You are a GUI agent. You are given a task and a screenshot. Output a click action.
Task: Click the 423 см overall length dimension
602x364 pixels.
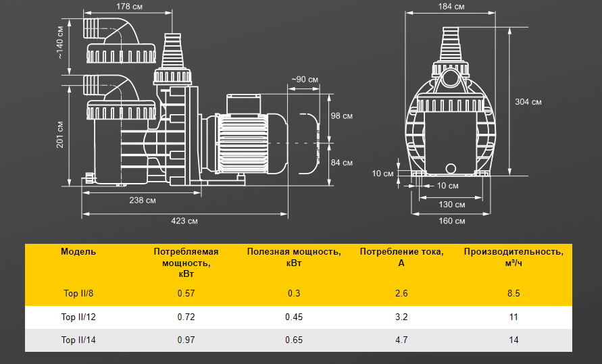[x=184, y=221]
